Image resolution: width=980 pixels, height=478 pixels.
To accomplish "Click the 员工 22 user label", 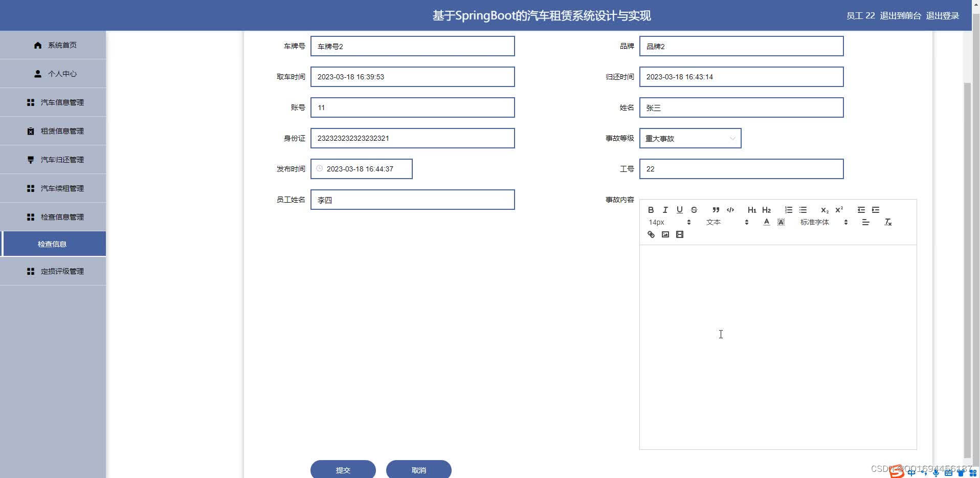I will (860, 16).
